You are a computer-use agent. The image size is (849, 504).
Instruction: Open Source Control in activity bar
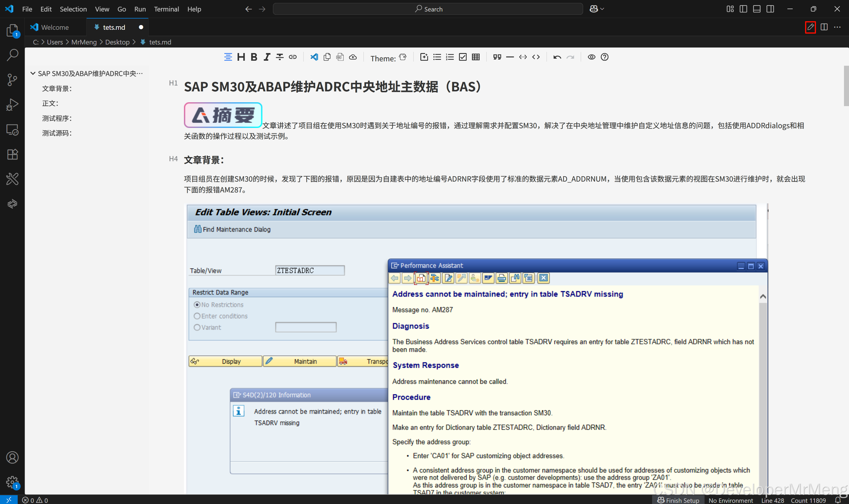pyautogui.click(x=12, y=80)
